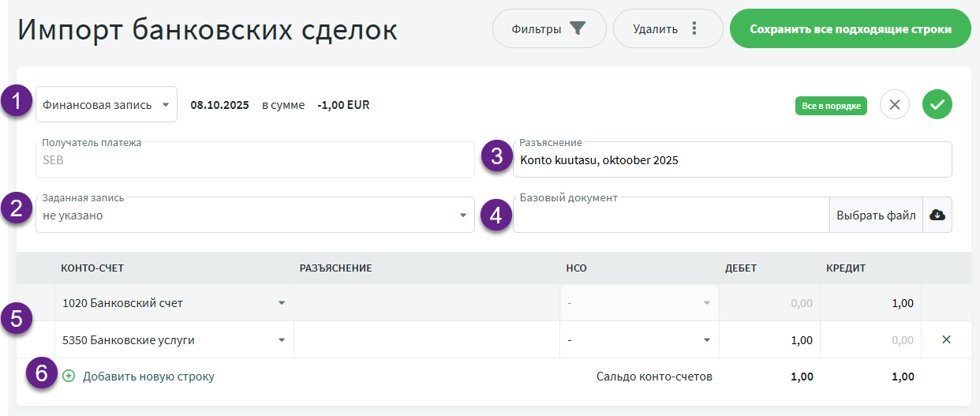The height and width of the screenshot is (416, 980).
Task: Open the 5350 Банковские услуги account dropdown
Action: pos(281,340)
